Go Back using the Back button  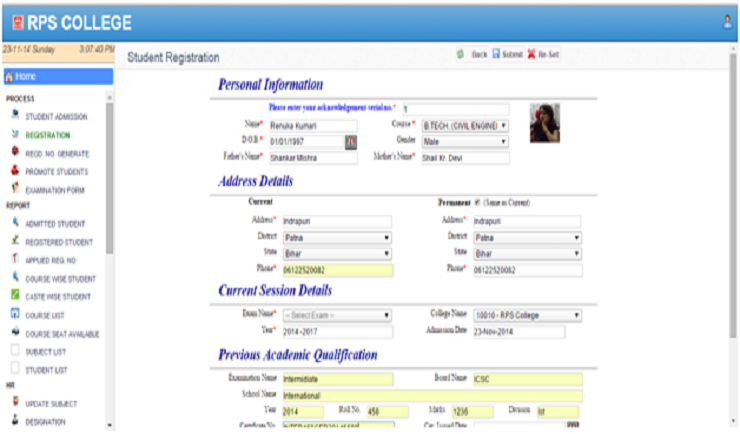[471, 53]
